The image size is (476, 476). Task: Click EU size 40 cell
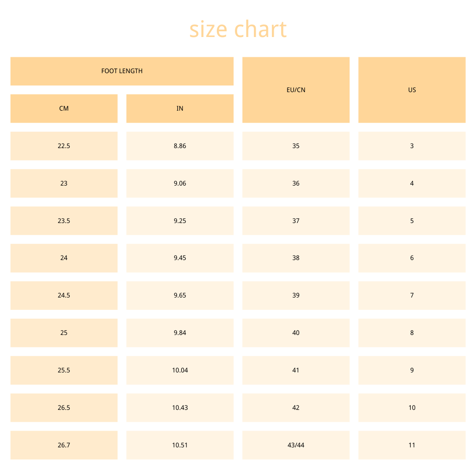[296, 333]
